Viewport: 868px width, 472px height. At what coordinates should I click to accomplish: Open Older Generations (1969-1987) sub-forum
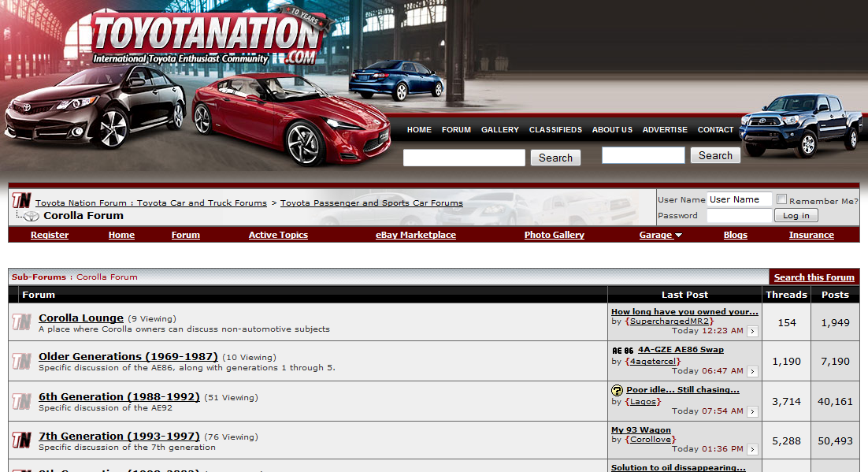click(x=128, y=357)
